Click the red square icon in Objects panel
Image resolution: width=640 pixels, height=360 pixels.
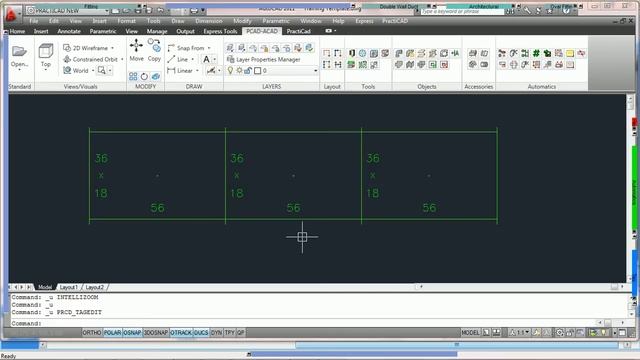pos(444,64)
